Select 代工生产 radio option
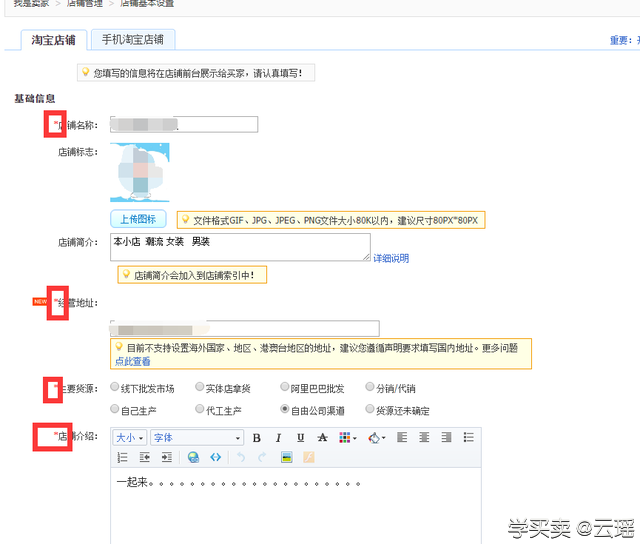This screenshot has height=544, width=640. point(200,409)
